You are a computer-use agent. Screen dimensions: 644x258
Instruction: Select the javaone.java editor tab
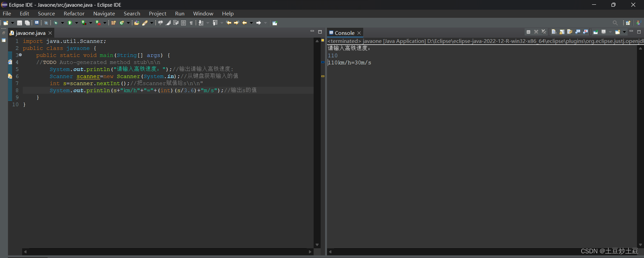(30, 33)
